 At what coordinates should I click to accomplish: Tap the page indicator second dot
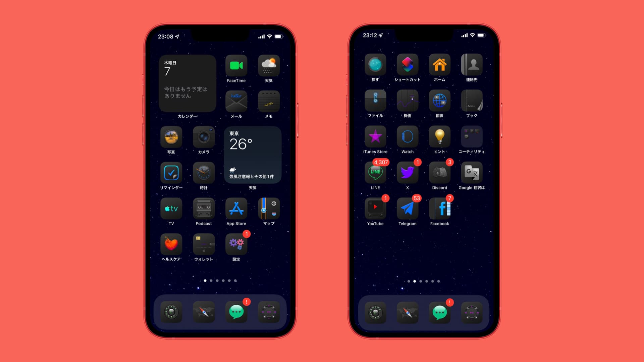point(210,281)
